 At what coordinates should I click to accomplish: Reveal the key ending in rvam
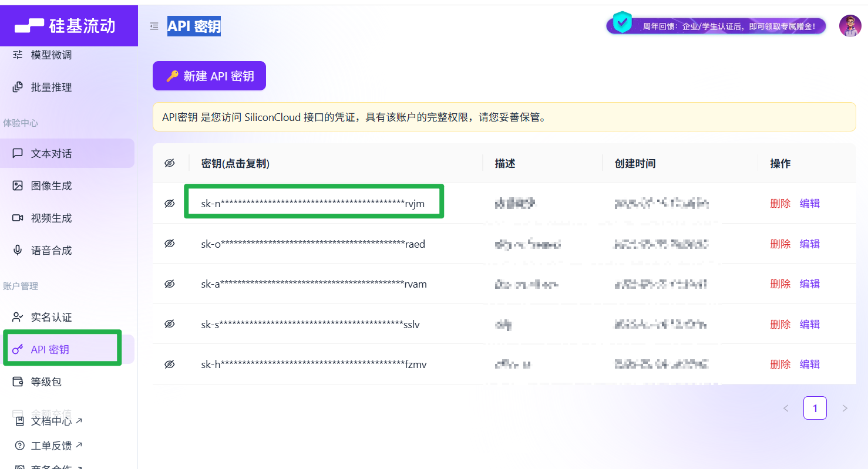170,284
